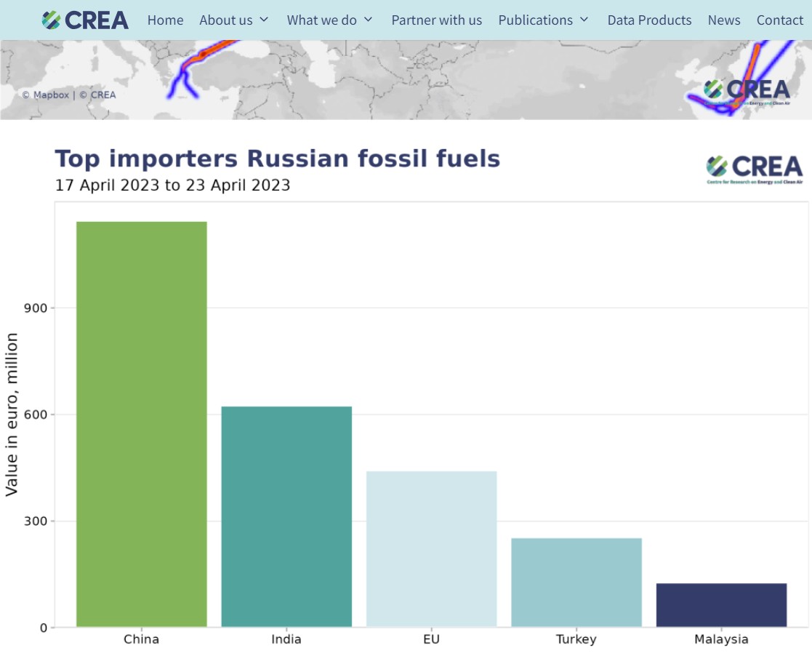
Task: Click the CREA watermark logo on the map
Action: (x=747, y=92)
